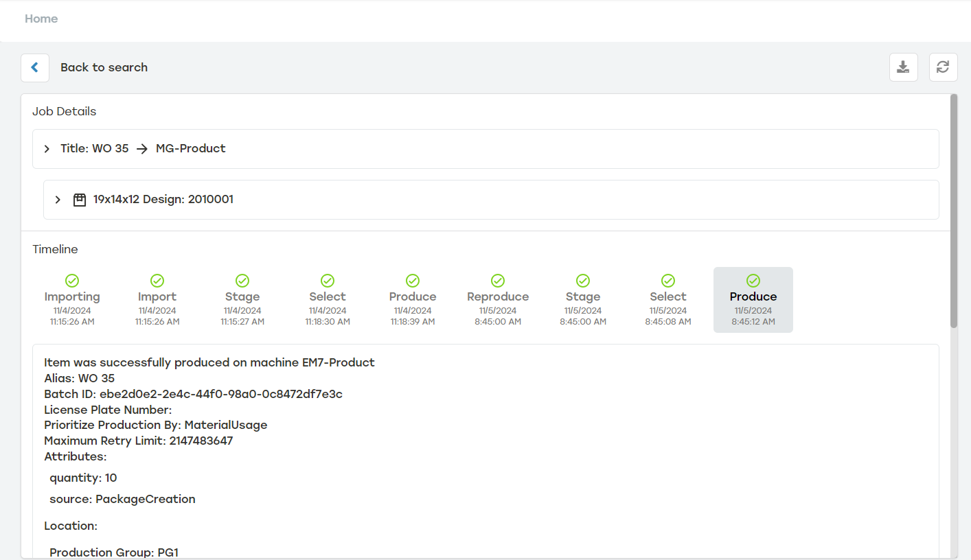Collapse the highlighted Produce timeline entry
971x560 pixels.
point(753,300)
